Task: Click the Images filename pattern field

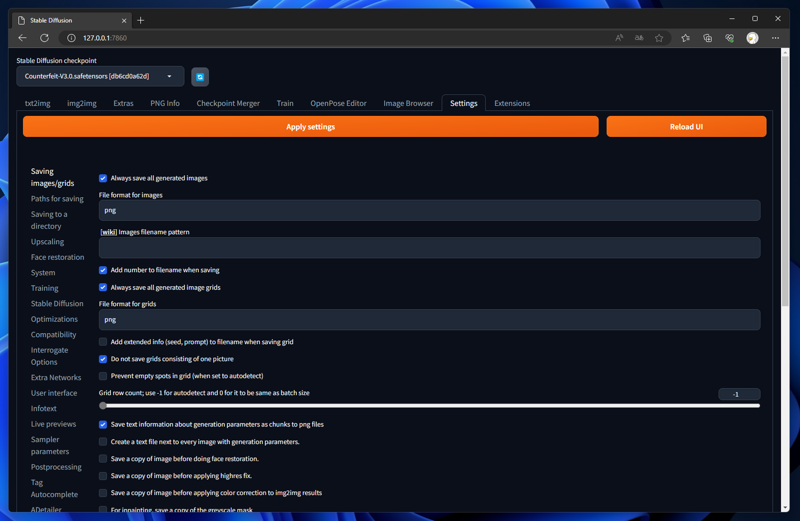Action: tap(430, 247)
